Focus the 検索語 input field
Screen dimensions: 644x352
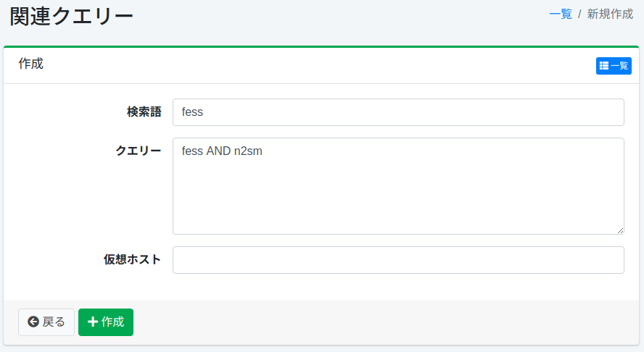pyautogui.click(x=398, y=112)
